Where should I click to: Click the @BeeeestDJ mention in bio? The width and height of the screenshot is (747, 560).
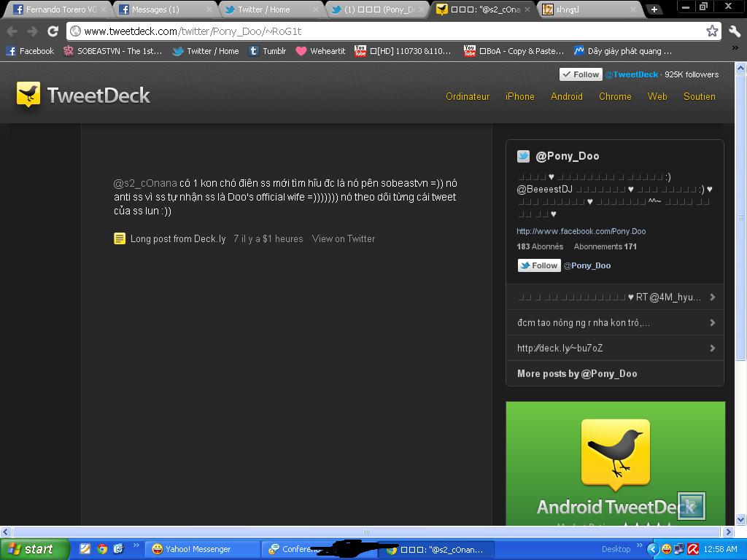(x=544, y=189)
